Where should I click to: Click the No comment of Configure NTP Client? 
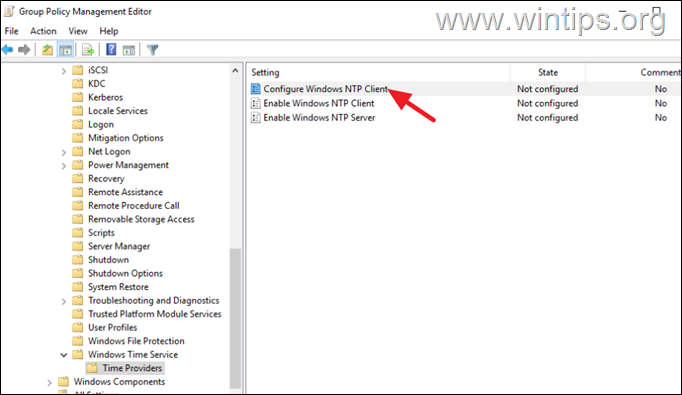[661, 89]
